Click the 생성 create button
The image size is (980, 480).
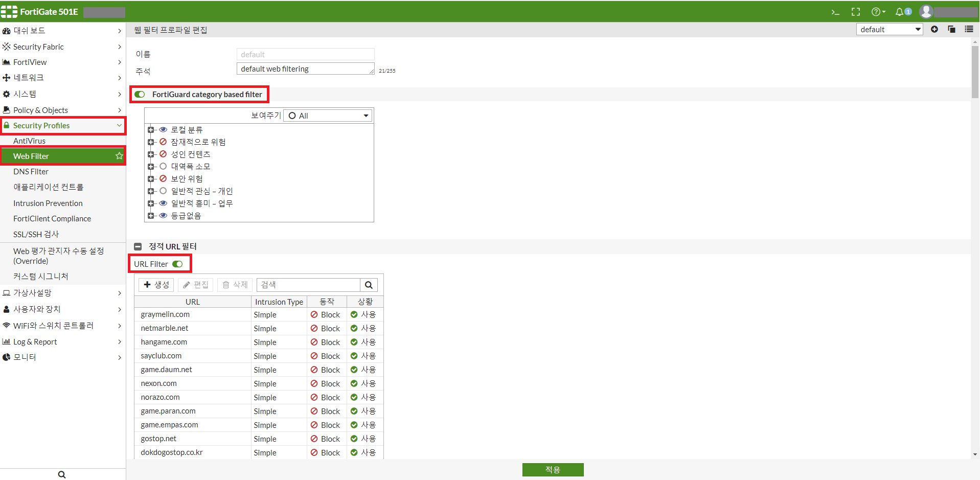coord(156,285)
